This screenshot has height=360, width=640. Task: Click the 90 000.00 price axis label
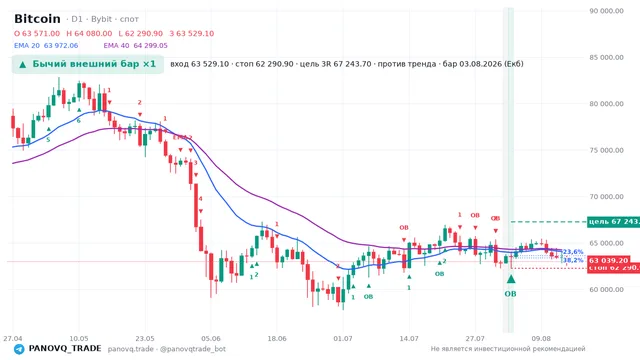607,11
